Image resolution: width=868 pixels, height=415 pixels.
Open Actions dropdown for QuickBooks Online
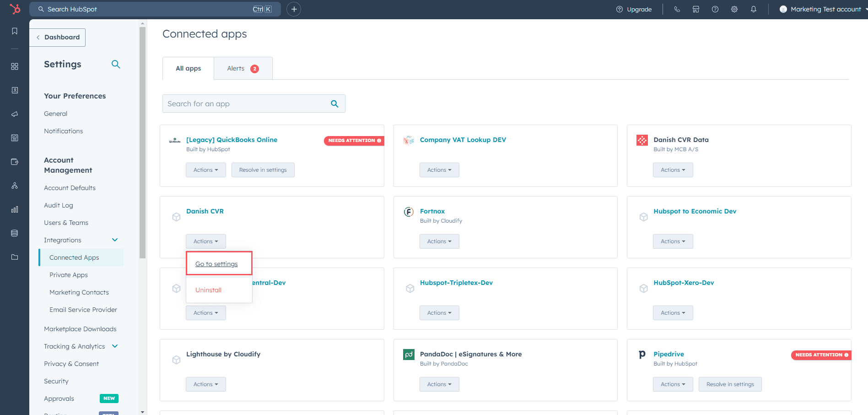click(x=205, y=170)
